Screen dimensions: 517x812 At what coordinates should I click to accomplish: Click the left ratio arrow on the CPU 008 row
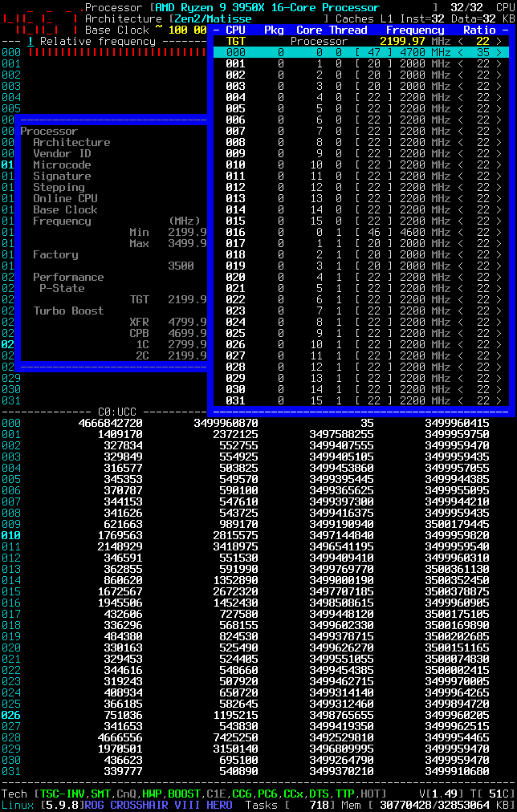pyautogui.click(x=461, y=142)
